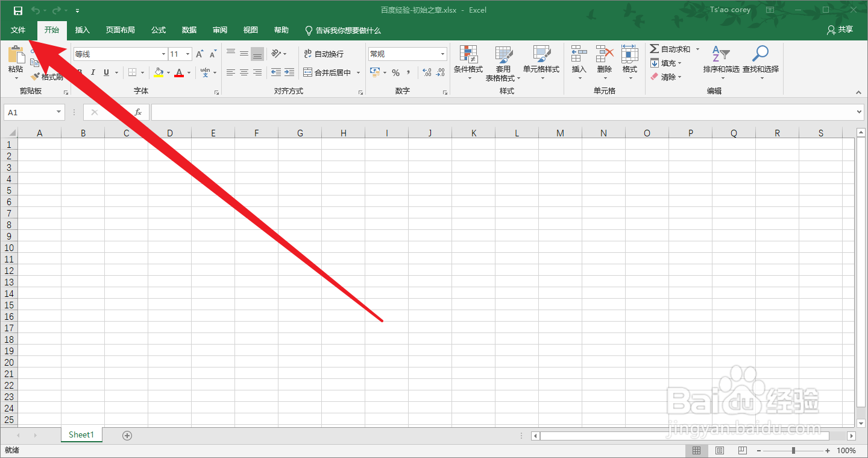The height and width of the screenshot is (458, 868).
Task: Open the 格式 cells menu
Action: point(630,63)
